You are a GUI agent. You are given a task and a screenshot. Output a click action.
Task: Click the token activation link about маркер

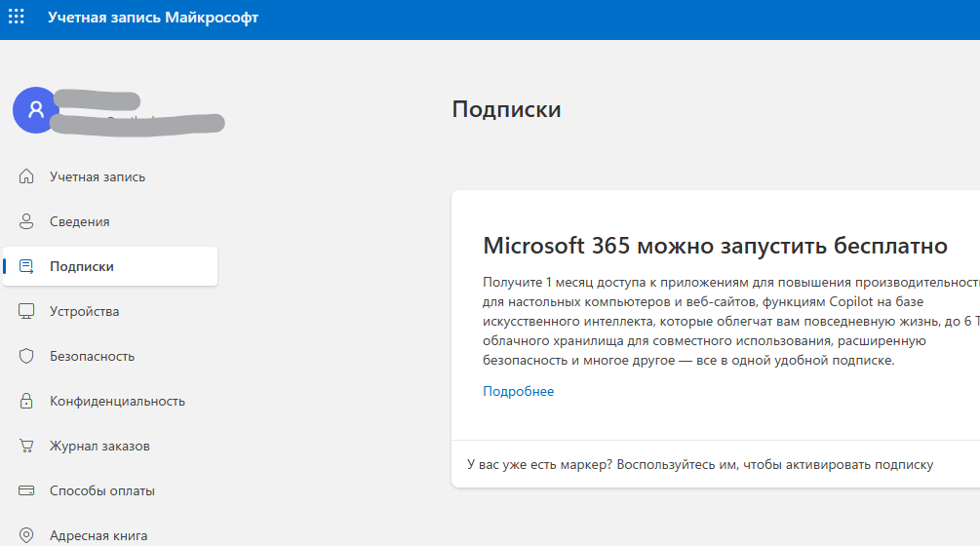coord(700,464)
